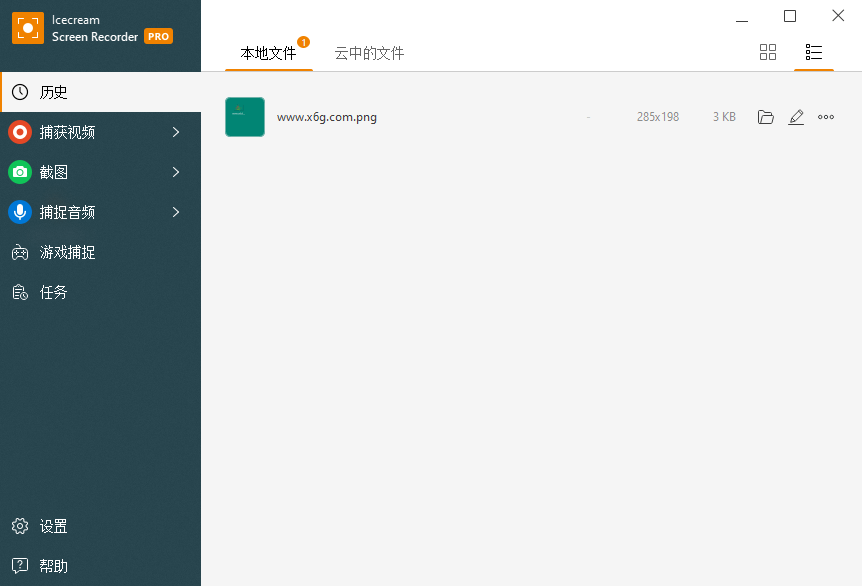Click the PRO badge label
The width and height of the screenshot is (862, 586).
tap(158, 35)
